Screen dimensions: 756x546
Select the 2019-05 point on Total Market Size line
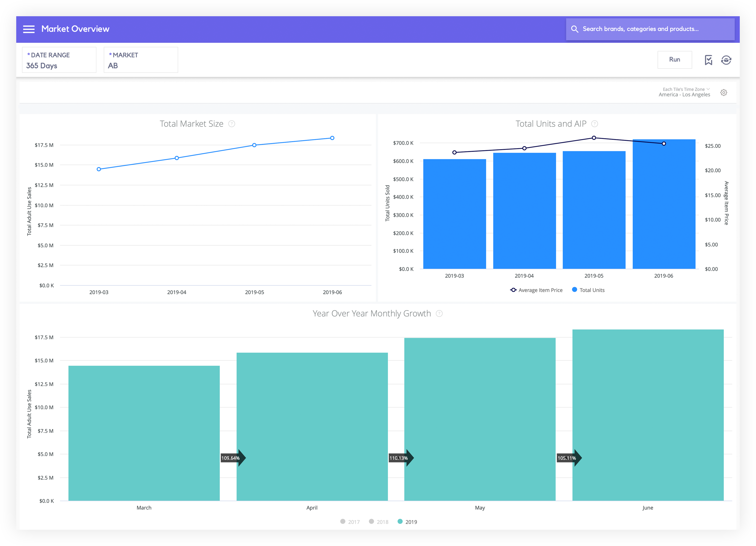click(x=254, y=145)
